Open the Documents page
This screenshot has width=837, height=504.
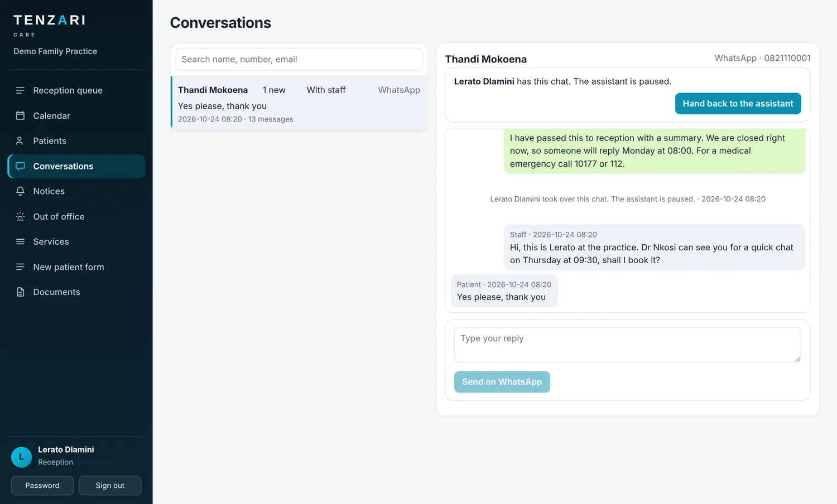pos(76,292)
